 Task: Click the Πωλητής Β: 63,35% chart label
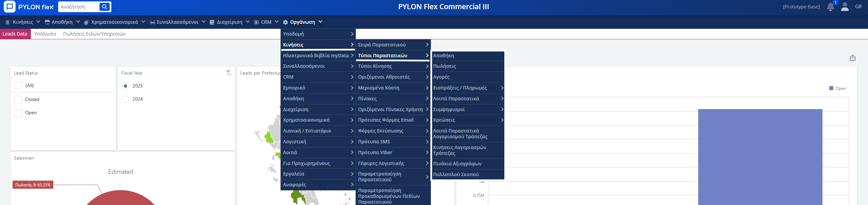point(33,185)
